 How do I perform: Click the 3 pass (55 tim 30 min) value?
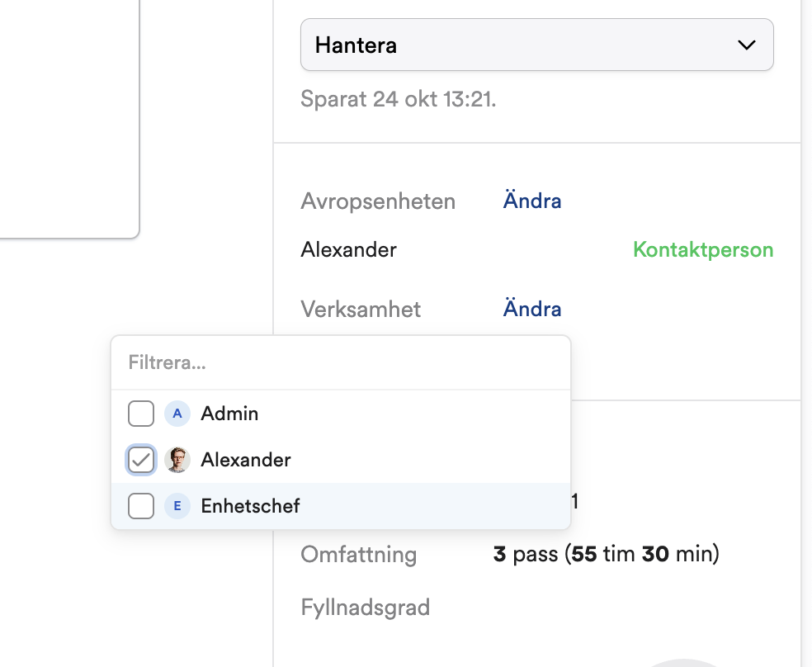tap(606, 554)
